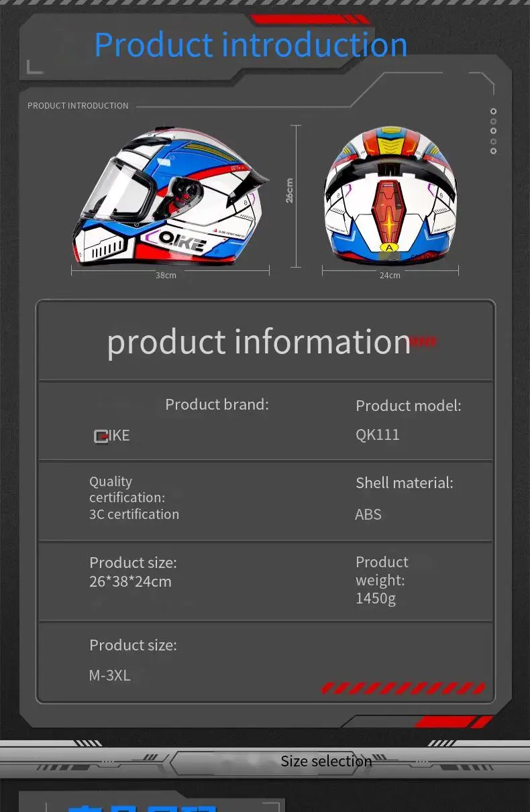The height and width of the screenshot is (812, 530).
Task: Click the 3C certification text
Action: click(x=134, y=514)
